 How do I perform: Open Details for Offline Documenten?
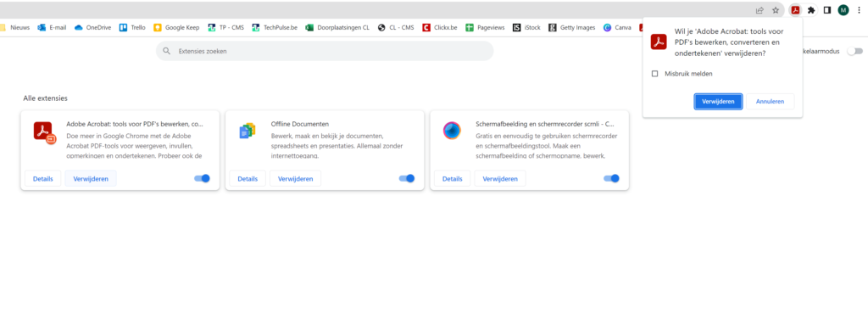point(248,179)
